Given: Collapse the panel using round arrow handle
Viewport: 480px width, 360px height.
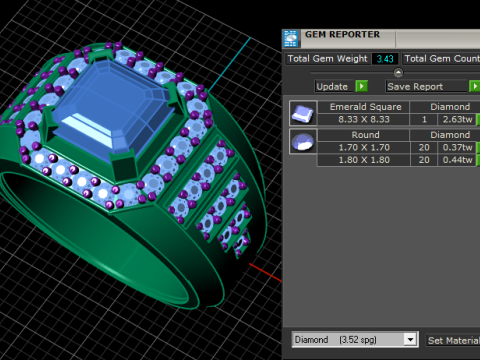Looking at the screenshot, I should click(398, 72).
